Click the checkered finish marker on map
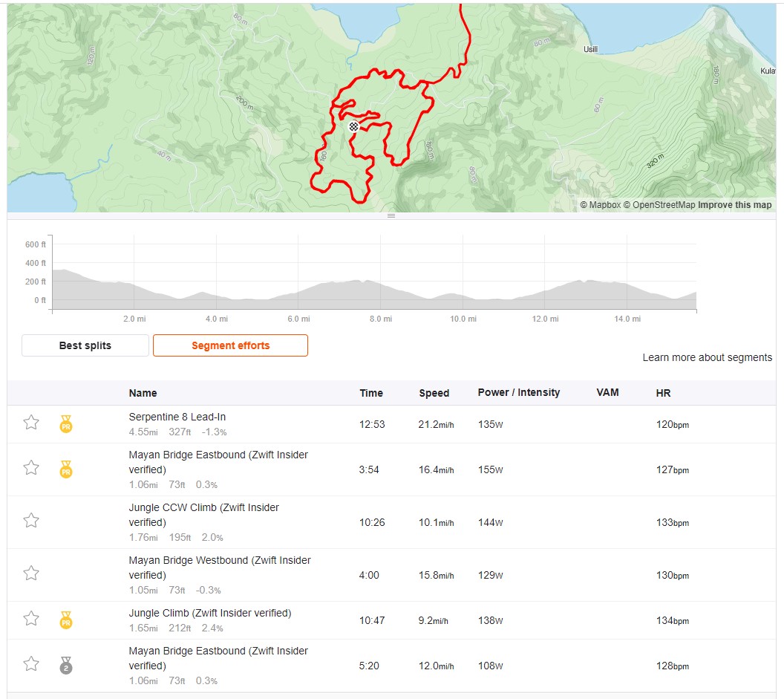784x699 pixels. 353,126
